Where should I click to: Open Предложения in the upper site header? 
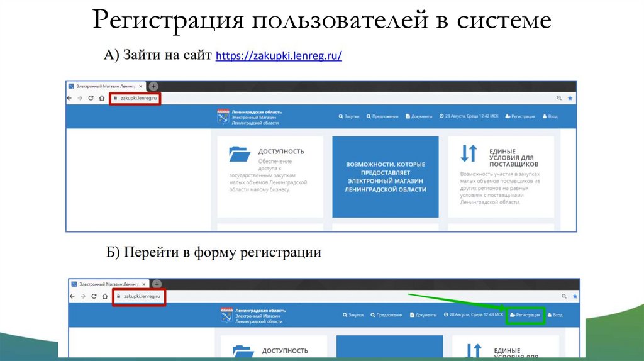(382, 116)
